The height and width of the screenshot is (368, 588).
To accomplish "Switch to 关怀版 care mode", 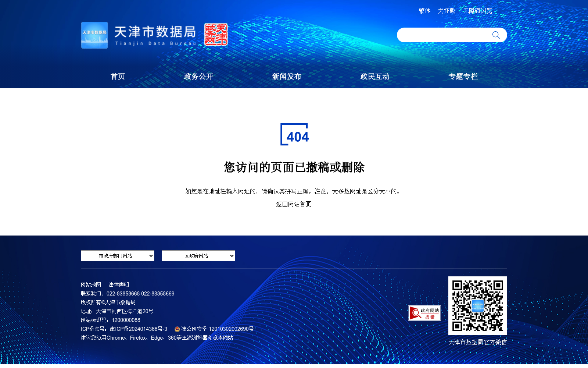I will coord(447,11).
